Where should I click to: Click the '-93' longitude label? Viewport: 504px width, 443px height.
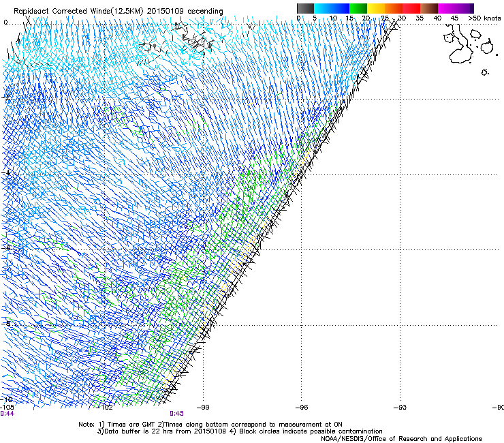(x=400, y=408)
